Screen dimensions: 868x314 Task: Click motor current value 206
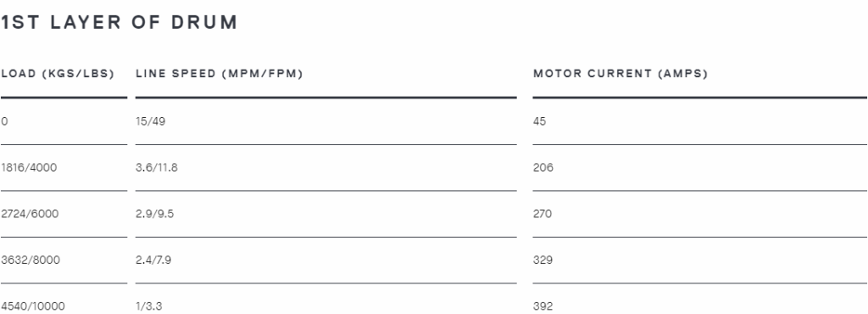(543, 168)
